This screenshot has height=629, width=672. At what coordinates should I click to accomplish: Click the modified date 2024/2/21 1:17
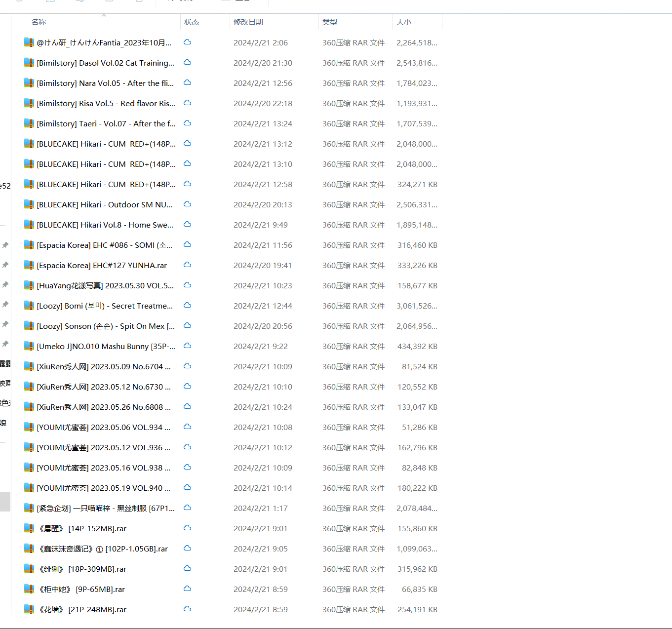(x=260, y=508)
